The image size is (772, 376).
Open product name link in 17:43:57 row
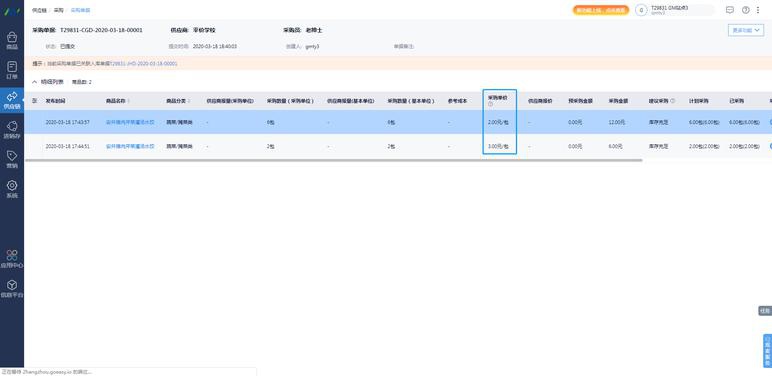tap(130, 122)
